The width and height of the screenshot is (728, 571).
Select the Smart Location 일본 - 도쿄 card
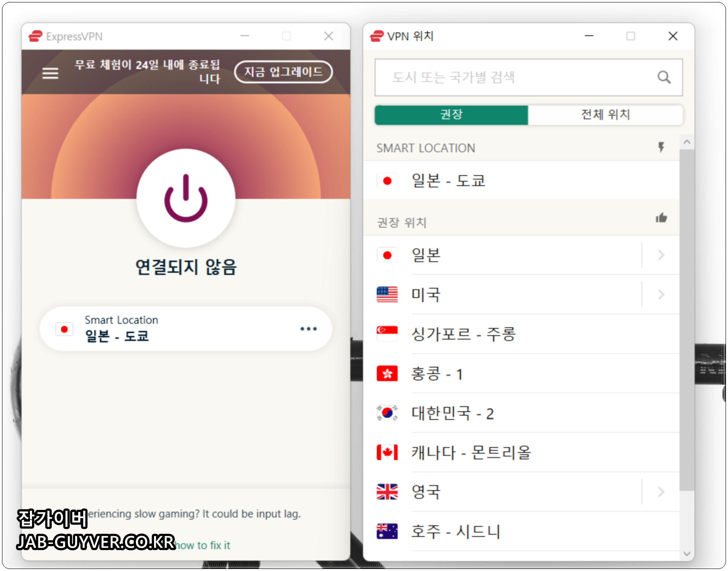pyautogui.click(x=186, y=329)
